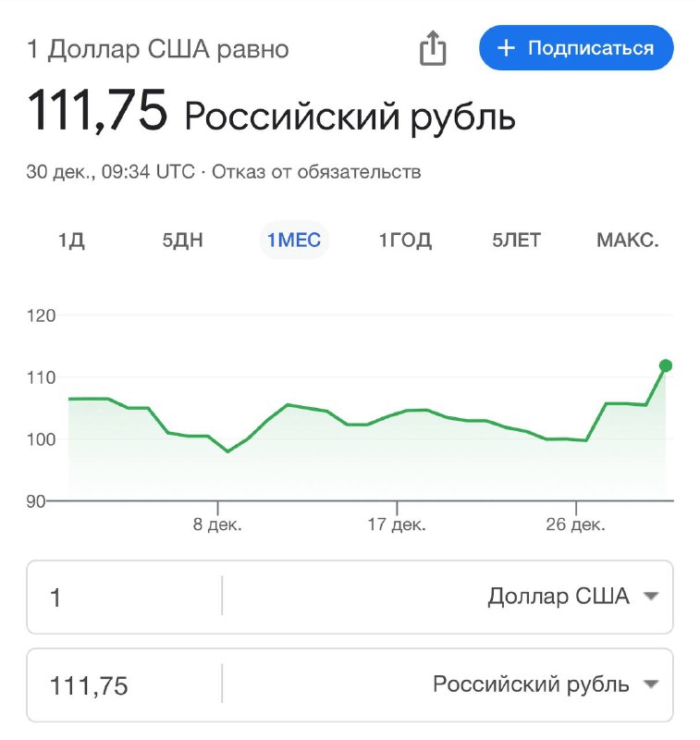Image resolution: width=700 pixels, height=740 pixels.
Task: Open the Российский рубль currency dropdown arrow
Action: (651, 684)
